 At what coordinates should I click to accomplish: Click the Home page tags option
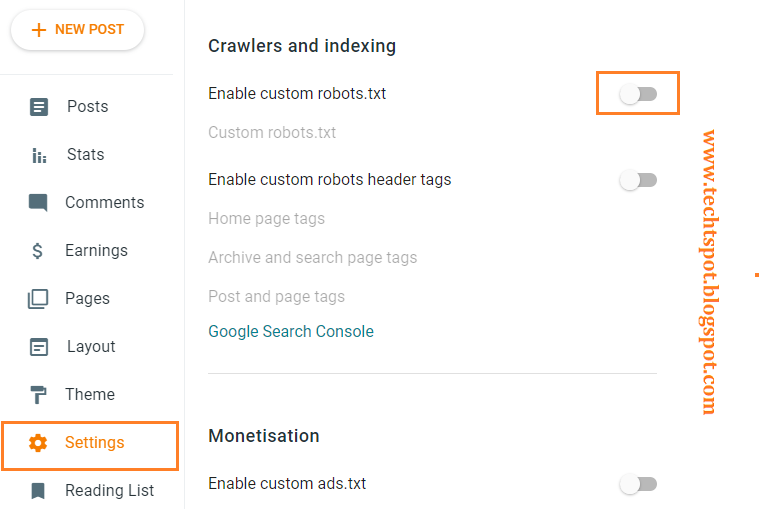[x=266, y=219]
